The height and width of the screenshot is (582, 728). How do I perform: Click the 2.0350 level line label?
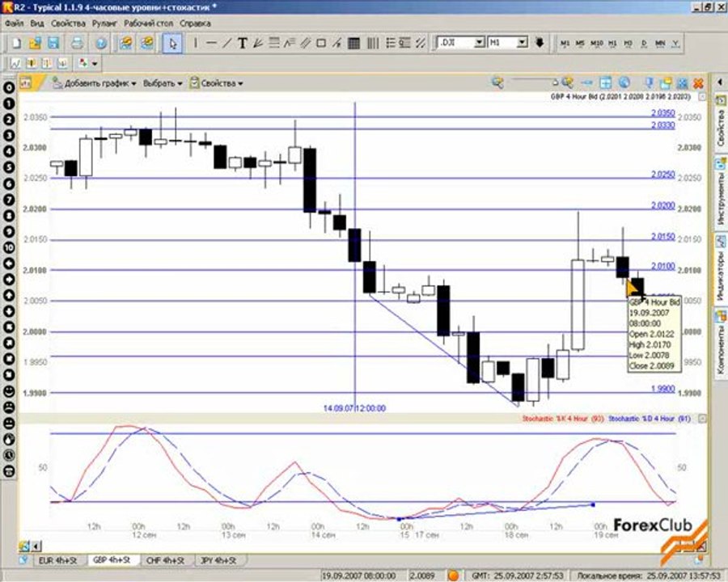point(663,113)
